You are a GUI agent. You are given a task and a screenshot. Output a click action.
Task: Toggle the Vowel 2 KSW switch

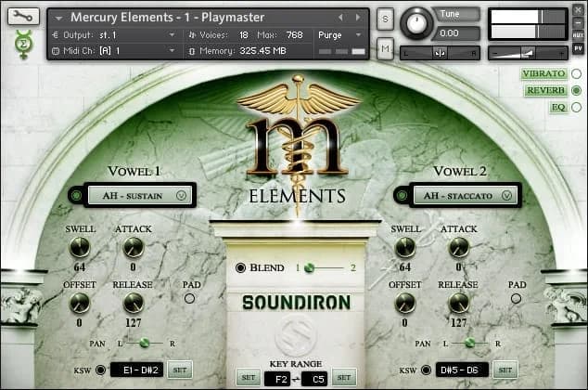coord(426,370)
